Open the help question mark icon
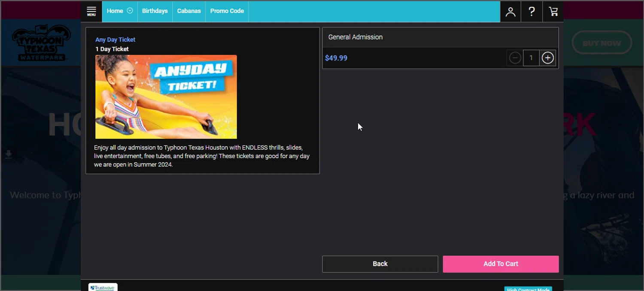This screenshot has width=644, height=291. click(x=532, y=12)
